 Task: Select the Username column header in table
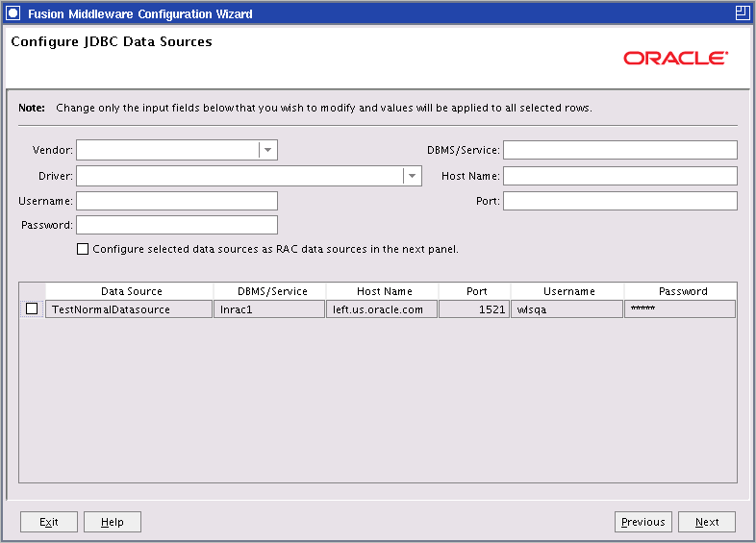(x=567, y=291)
